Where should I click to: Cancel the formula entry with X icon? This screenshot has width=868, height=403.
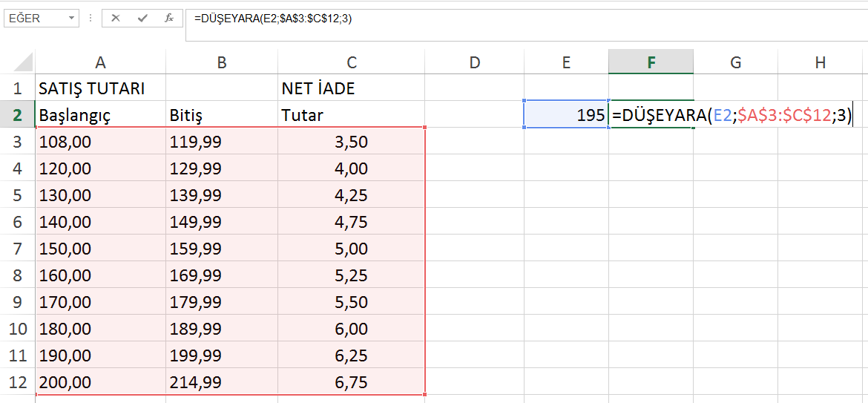[116, 18]
